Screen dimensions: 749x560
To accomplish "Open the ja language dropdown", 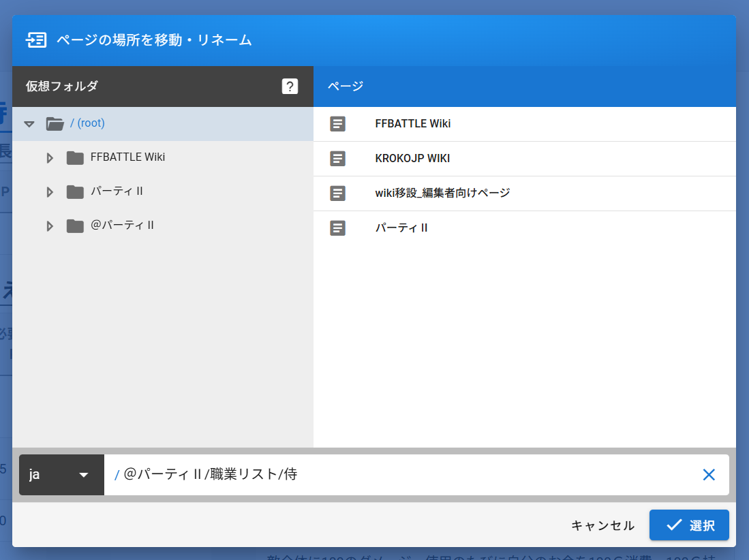I will pos(61,475).
